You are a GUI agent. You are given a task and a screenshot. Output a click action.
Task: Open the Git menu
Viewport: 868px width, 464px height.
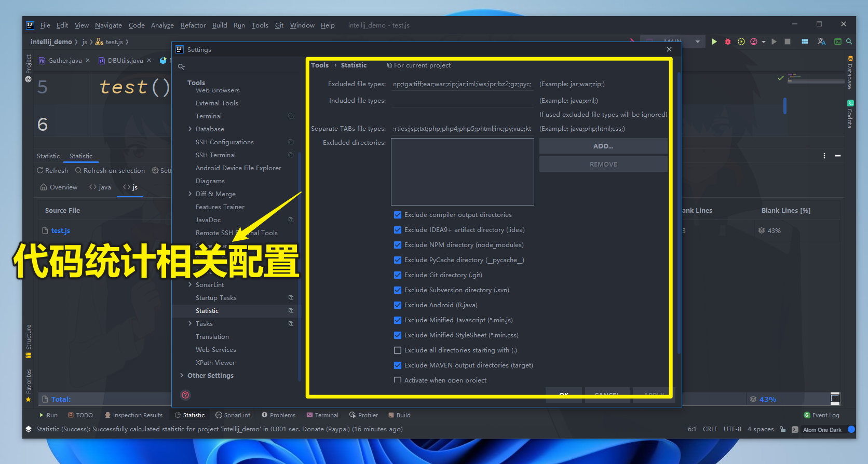pyautogui.click(x=279, y=25)
